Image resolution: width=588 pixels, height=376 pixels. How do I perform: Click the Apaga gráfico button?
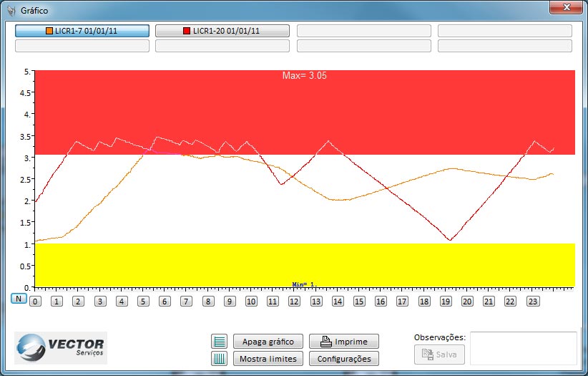(x=268, y=342)
